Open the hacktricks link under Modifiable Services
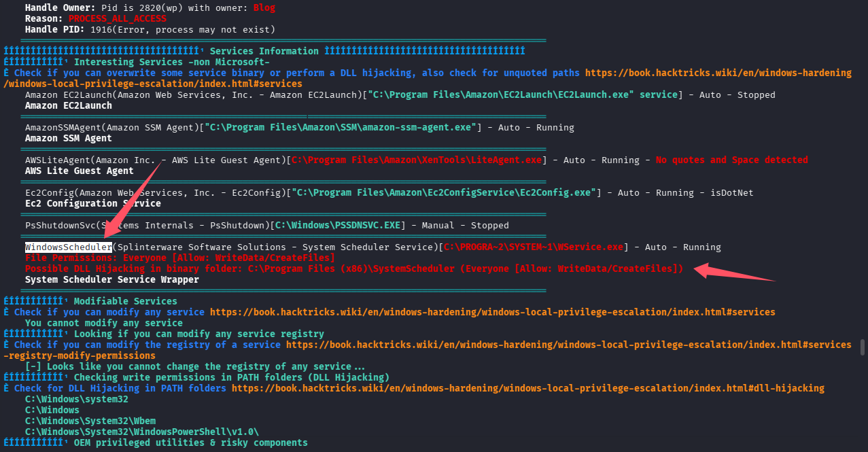Image resolution: width=868 pixels, height=452 pixels. [x=492, y=312]
